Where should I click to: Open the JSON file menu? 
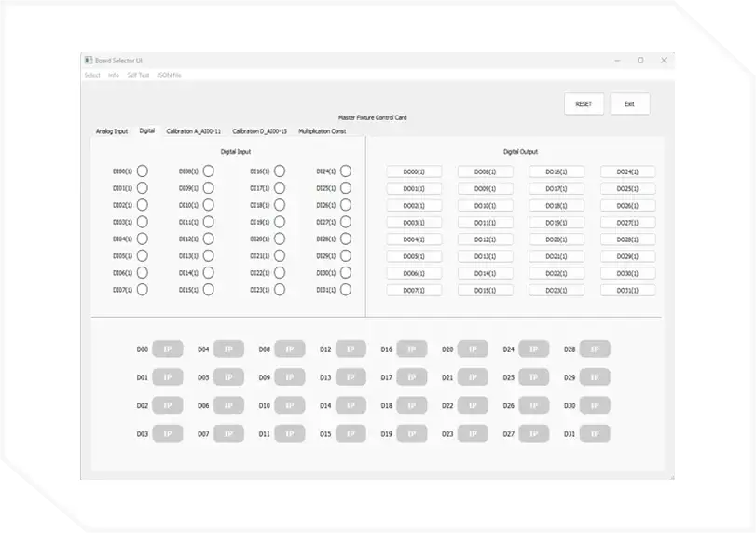(170, 75)
